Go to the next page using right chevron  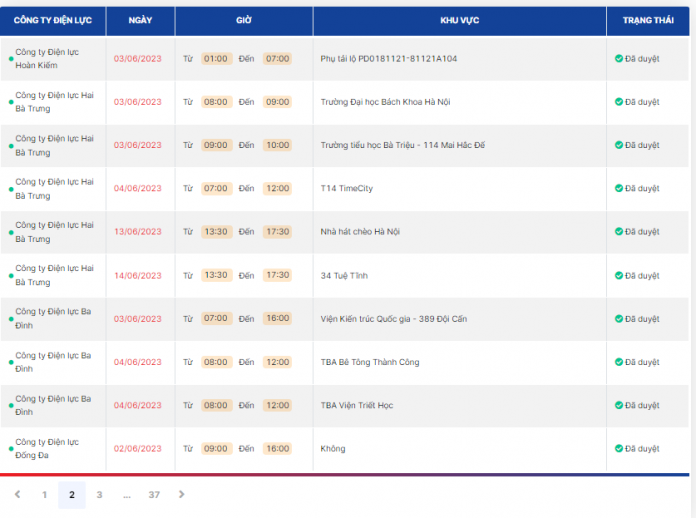coord(181,494)
